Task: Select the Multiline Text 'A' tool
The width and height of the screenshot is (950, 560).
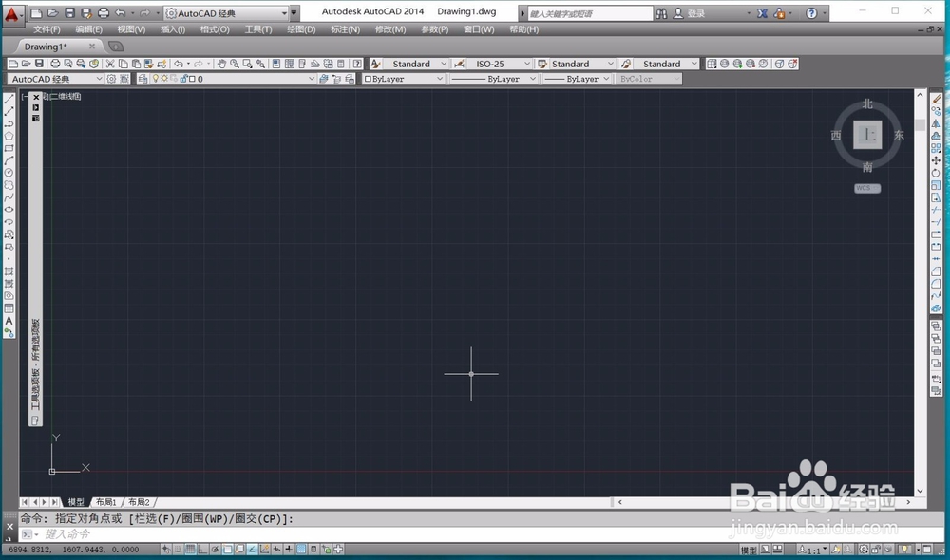Action: tap(9, 320)
